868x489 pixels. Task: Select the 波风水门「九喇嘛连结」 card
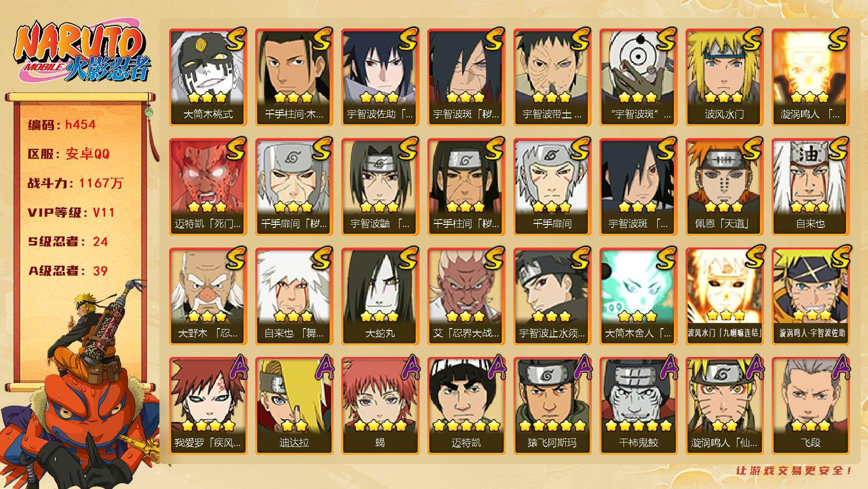point(724,296)
